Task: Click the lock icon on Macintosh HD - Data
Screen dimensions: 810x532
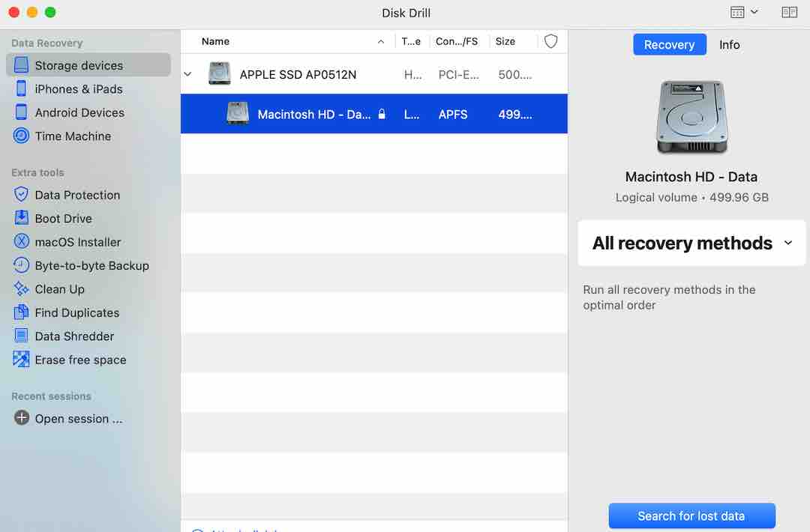Action: 382,114
